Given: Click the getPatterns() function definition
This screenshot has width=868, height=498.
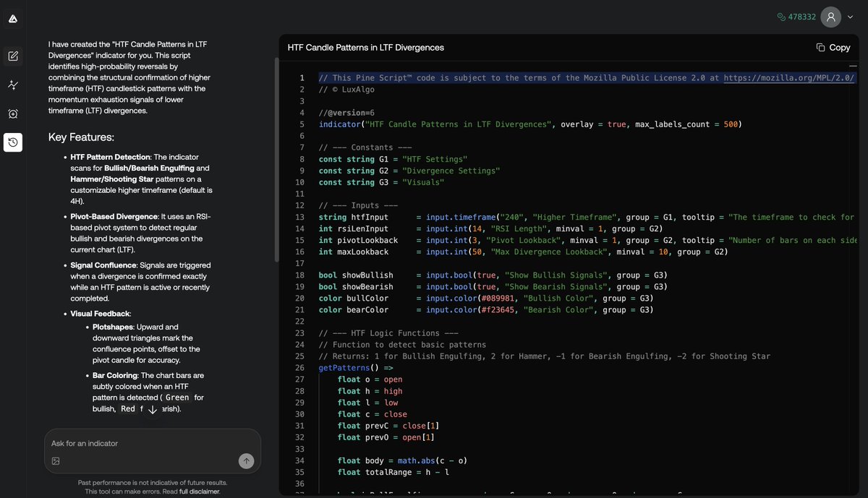Looking at the screenshot, I should click(x=356, y=367).
